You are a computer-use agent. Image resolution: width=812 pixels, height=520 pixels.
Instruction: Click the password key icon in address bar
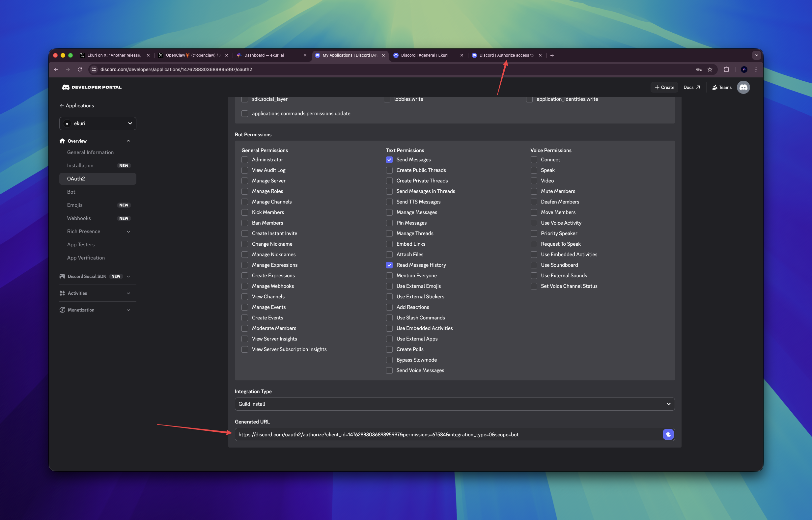[x=699, y=69]
